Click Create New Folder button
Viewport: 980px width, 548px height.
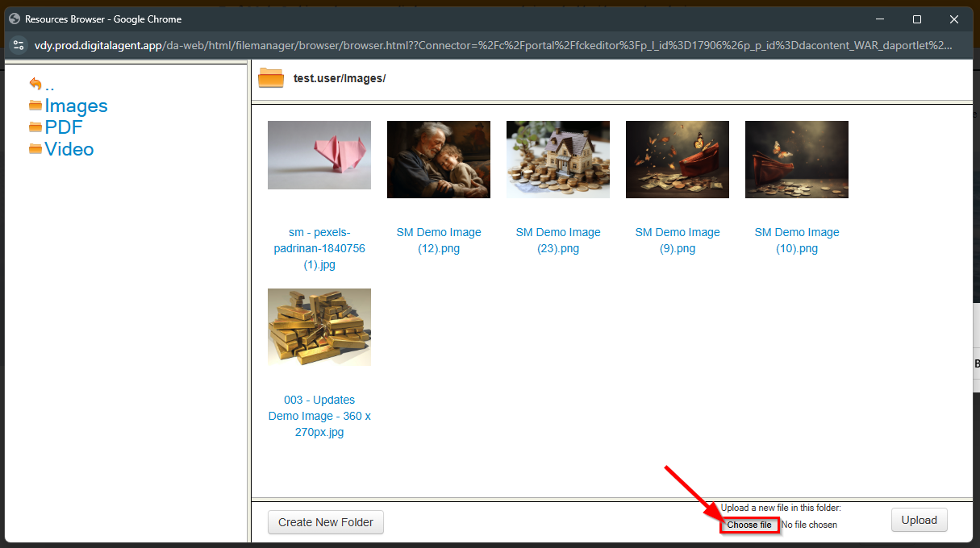click(326, 522)
